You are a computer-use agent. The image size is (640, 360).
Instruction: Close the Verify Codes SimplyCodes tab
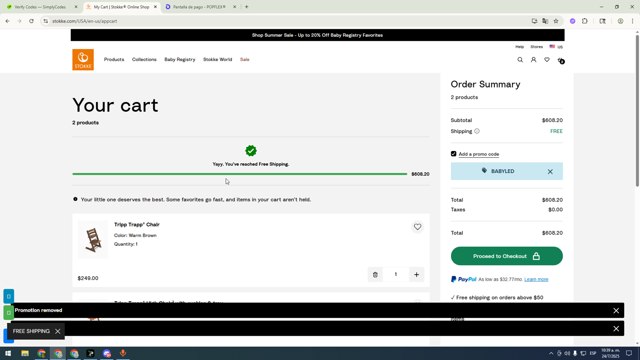pyautogui.click(x=76, y=7)
